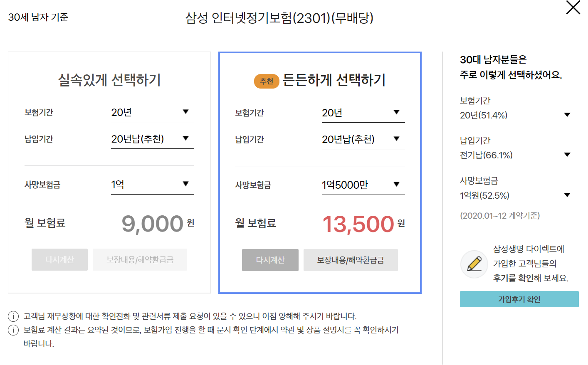Click 다시계산 button in 든든하게 card

(x=270, y=260)
